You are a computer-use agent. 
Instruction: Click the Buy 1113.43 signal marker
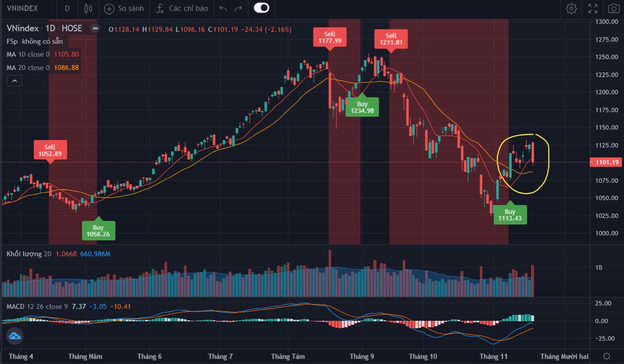[x=510, y=215]
